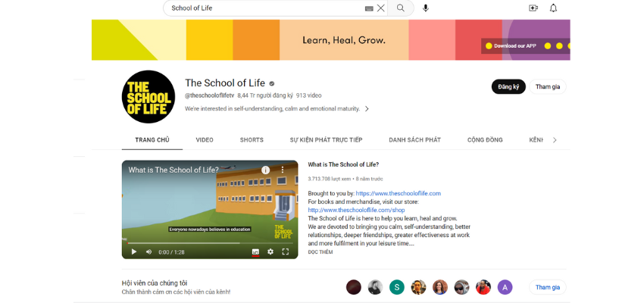Click ĐỌC THÊM to expand description

[320, 252]
